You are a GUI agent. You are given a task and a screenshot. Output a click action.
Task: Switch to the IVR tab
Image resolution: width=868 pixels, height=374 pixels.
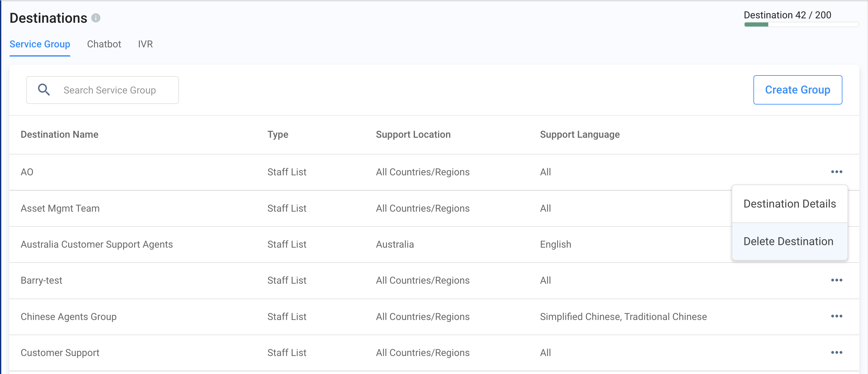(145, 44)
